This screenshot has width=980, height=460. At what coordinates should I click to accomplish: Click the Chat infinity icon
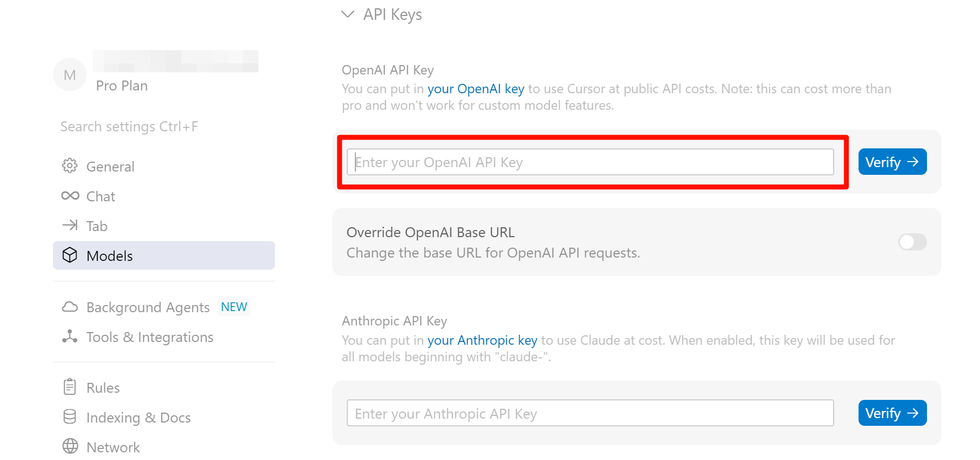pos(70,196)
